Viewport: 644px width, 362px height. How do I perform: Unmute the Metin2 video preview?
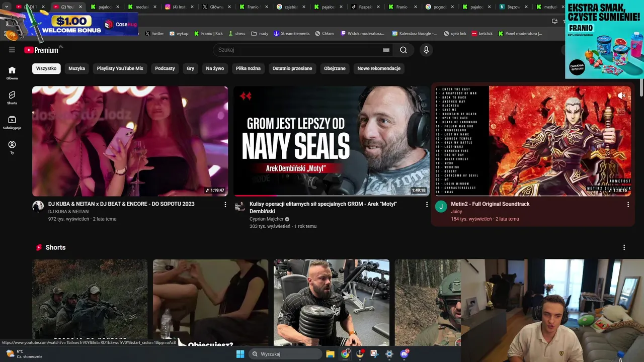pyautogui.click(x=622, y=96)
